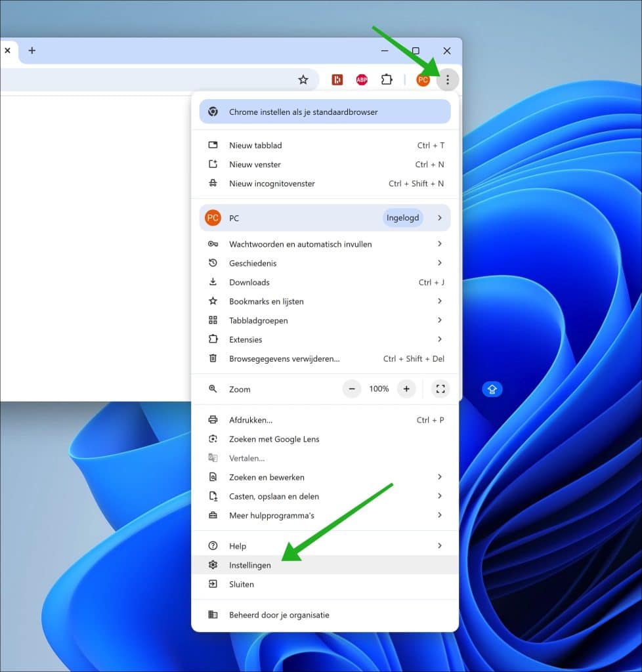Set Chrome as default browser banner
Screen dimensions: 642x672
pyautogui.click(x=325, y=112)
